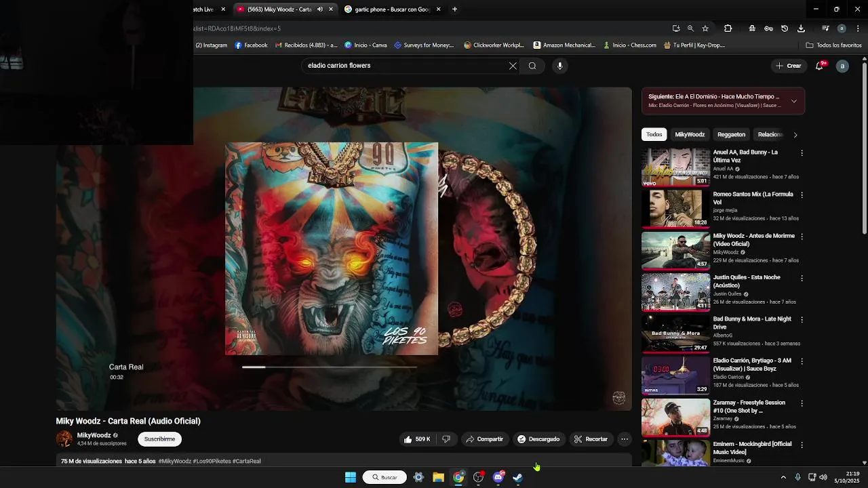This screenshot has height=488, width=868.
Task: Install page as app from address bar
Action: 676,28
